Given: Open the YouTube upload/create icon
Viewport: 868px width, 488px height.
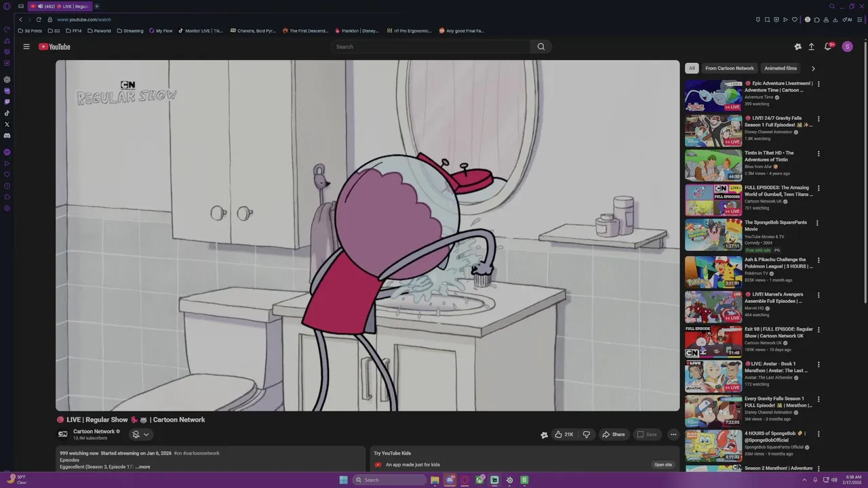Looking at the screenshot, I should click(811, 47).
